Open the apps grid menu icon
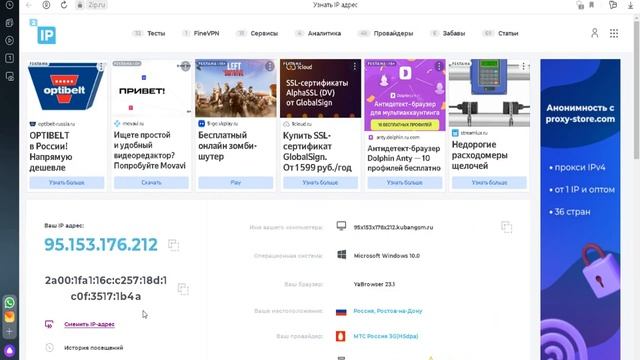 [x=614, y=33]
